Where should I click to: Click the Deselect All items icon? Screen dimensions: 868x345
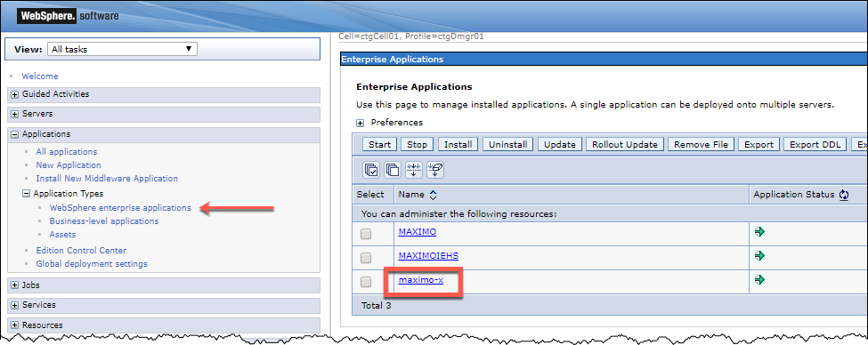click(393, 170)
